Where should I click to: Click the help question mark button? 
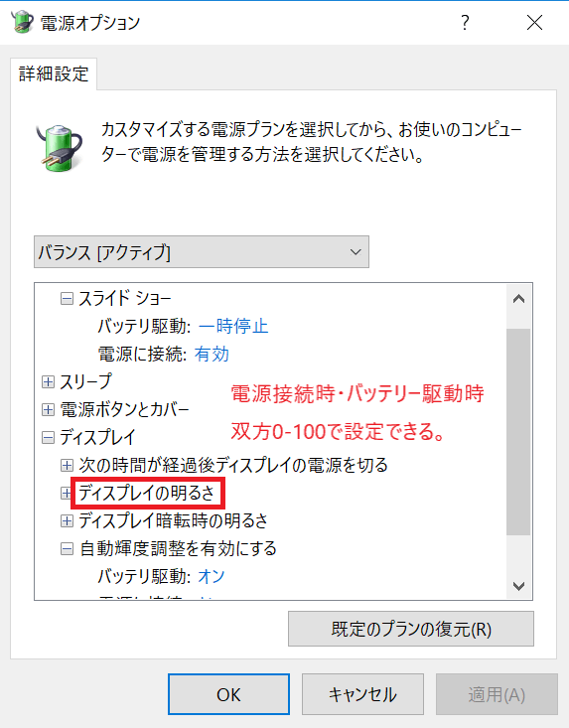pos(465,22)
